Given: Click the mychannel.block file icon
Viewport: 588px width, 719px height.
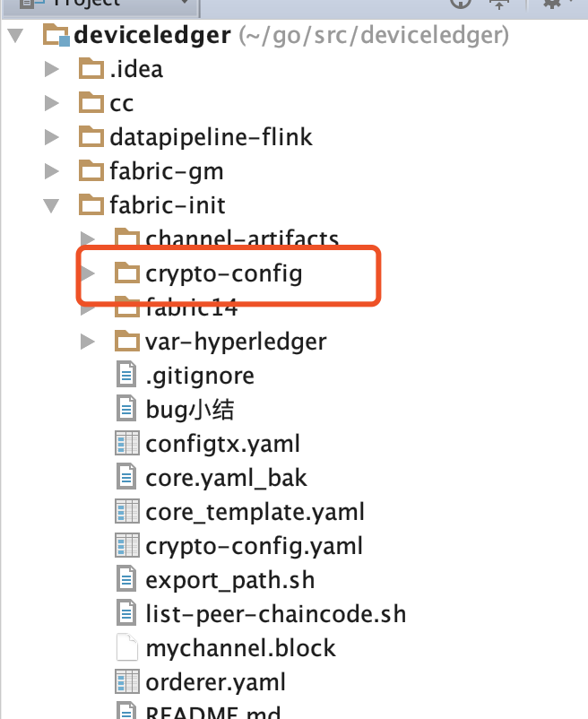Looking at the screenshot, I should pos(125,647).
